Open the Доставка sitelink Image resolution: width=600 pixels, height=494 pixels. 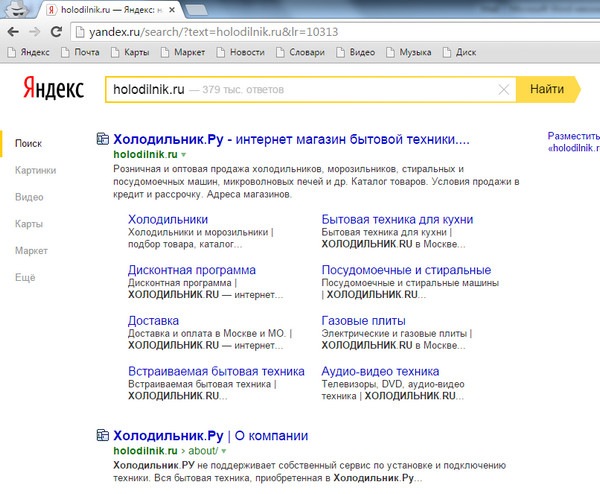pyautogui.click(x=153, y=321)
